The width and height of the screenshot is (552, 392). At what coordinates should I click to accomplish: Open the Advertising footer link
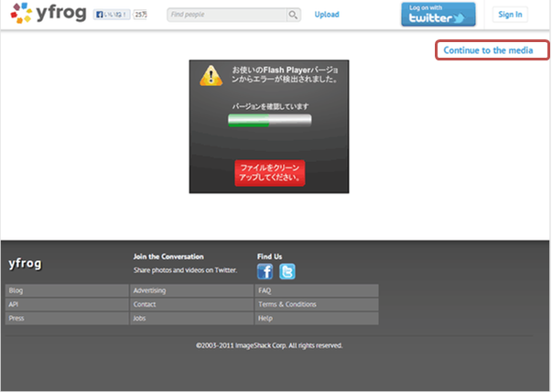pos(191,290)
